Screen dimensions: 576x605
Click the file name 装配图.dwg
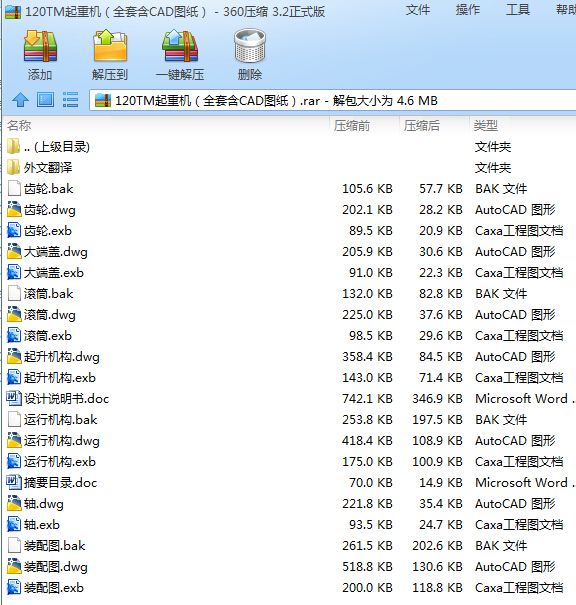coord(56,567)
